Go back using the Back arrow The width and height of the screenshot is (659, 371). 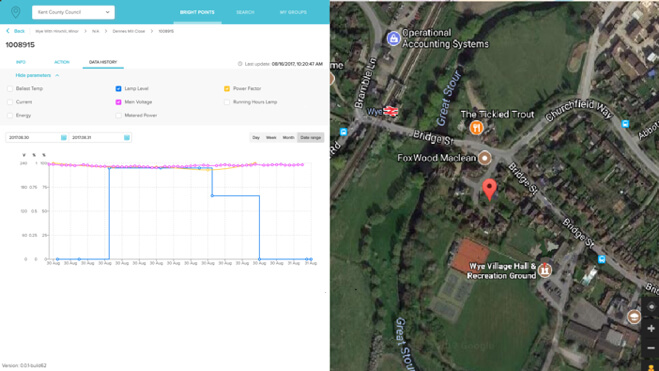[x=16, y=31]
